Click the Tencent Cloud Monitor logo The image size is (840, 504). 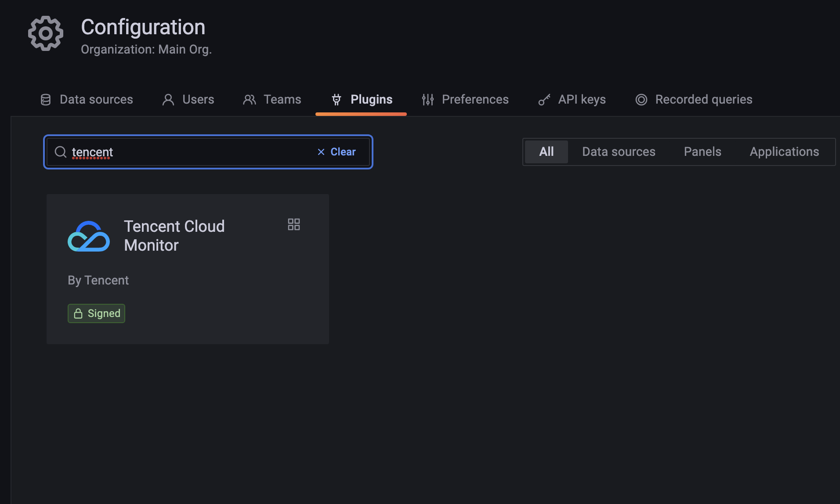coord(88,237)
